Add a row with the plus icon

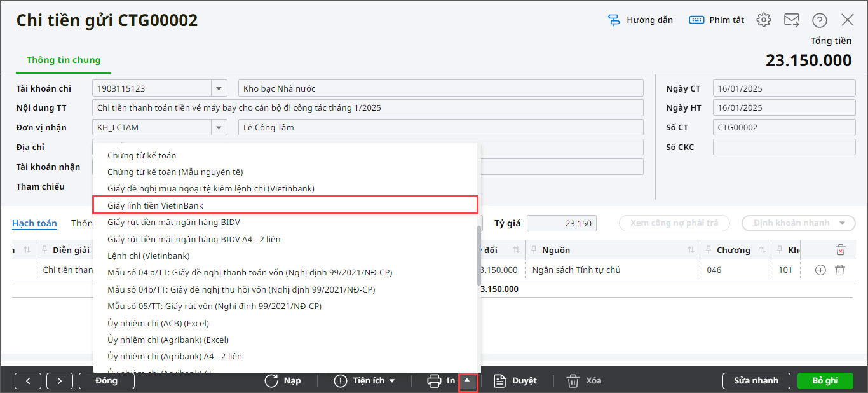820,270
